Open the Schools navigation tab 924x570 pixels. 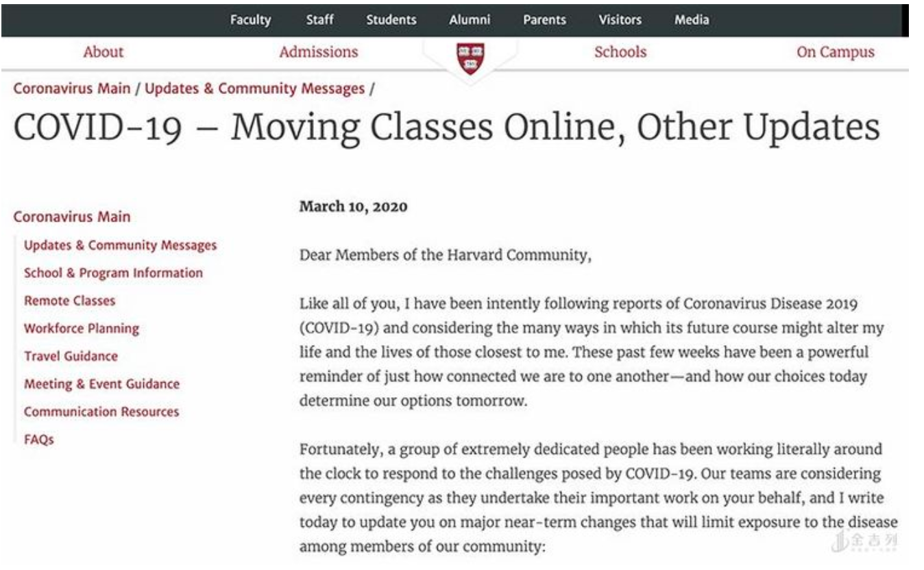(620, 52)
